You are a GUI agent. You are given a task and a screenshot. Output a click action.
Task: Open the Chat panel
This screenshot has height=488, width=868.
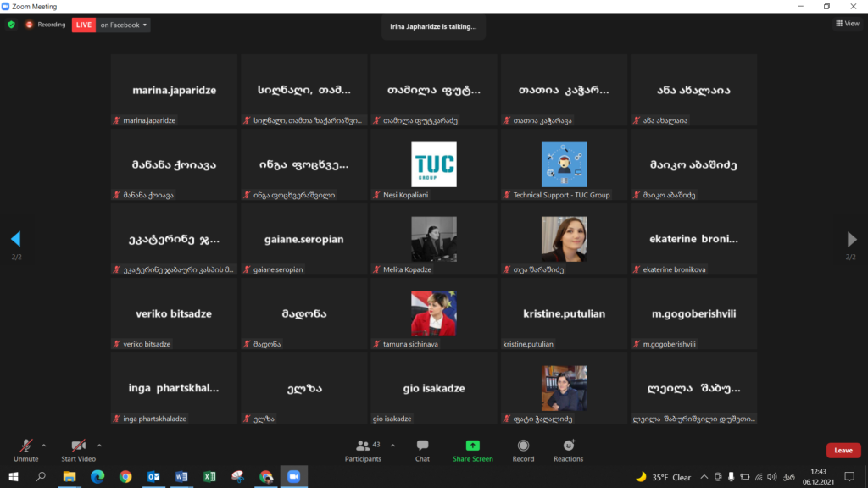point(422,450)
